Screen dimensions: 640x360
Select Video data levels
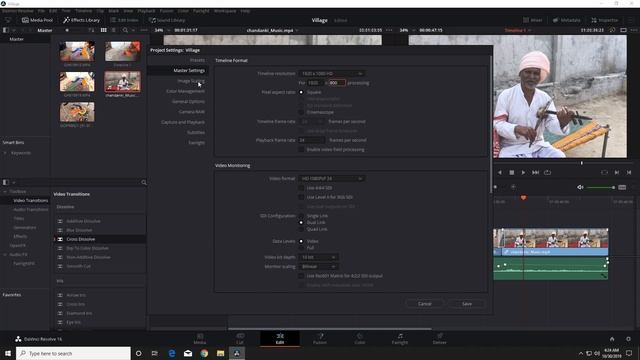pyautogui.click(x=301, y=241)
